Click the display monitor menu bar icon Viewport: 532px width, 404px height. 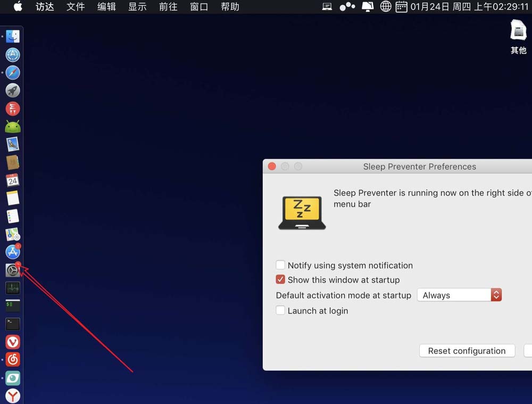click(x=368, y=6)
